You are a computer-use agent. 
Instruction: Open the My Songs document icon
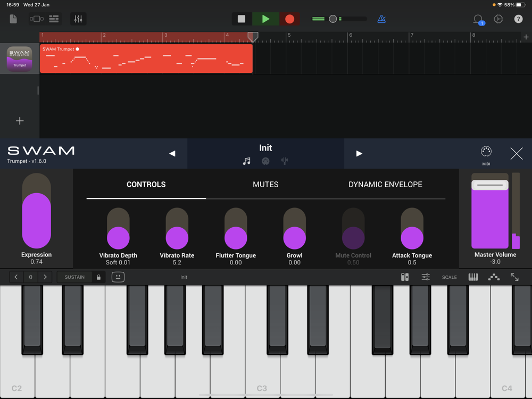point(13,19)
